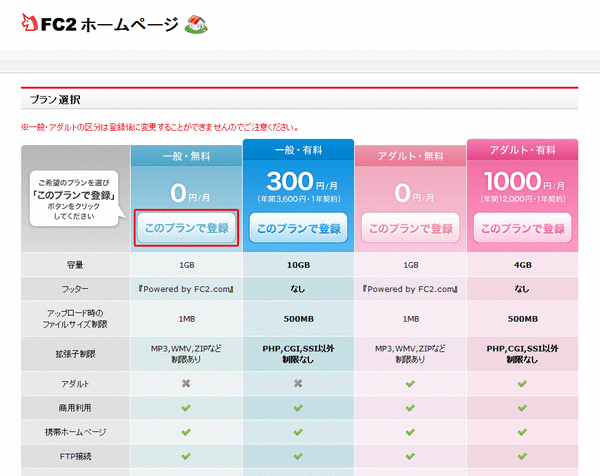Click Powered by FC2.com in 一般・無料 column
Screen dimensions: 600x476
point(186,289)
